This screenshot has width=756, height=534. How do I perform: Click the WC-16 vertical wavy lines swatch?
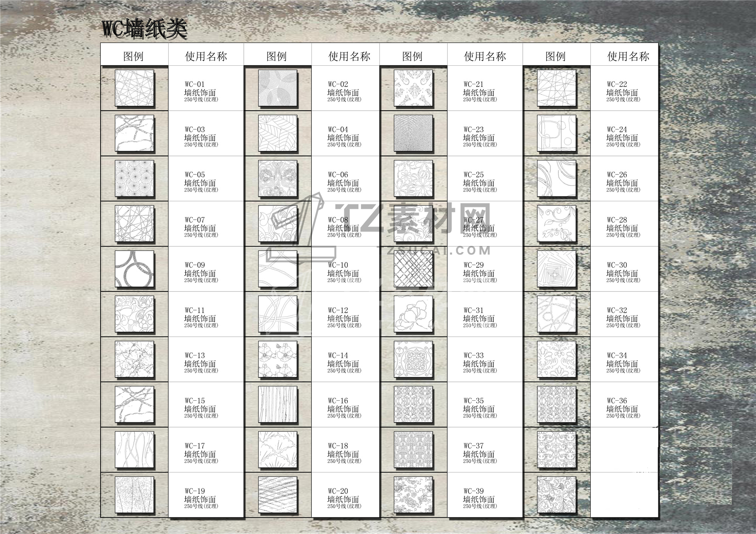pyautogui.click(x=277, y=404)
